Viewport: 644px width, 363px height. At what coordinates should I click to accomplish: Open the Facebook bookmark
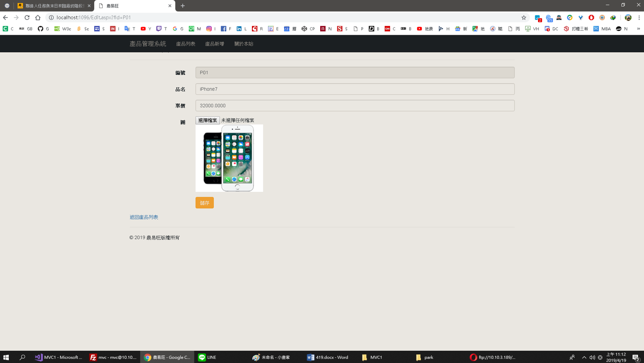click(x=226, y=29)
